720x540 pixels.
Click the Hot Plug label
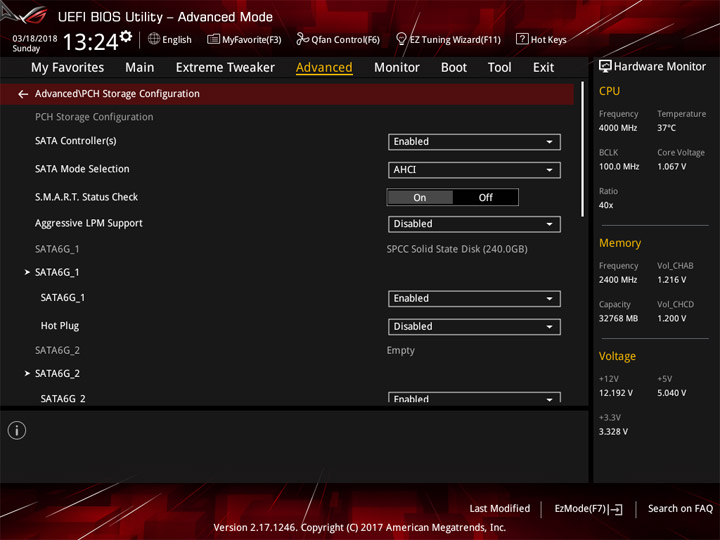(60, 326)
